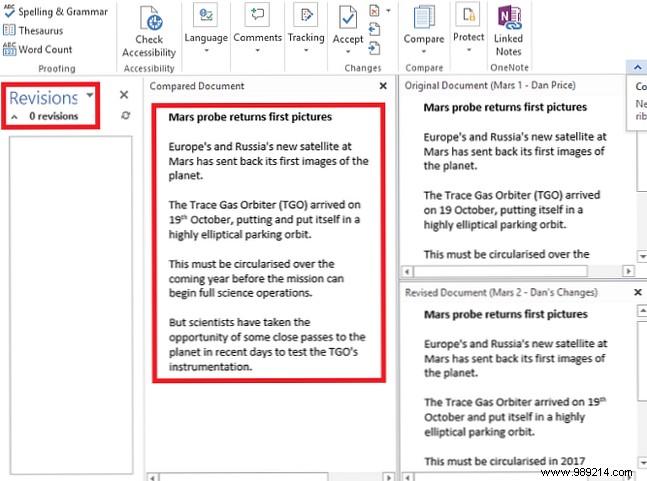Image resolution: width=647 pixels, height=481 pixels.
Task: Refresh the revisions count
Action: tap(125, 116)
